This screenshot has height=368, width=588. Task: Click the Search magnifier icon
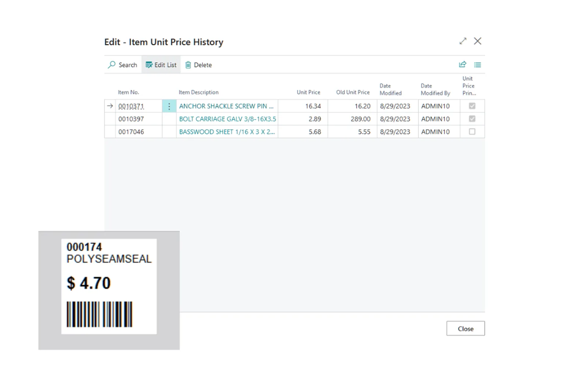tap(112, 65)
